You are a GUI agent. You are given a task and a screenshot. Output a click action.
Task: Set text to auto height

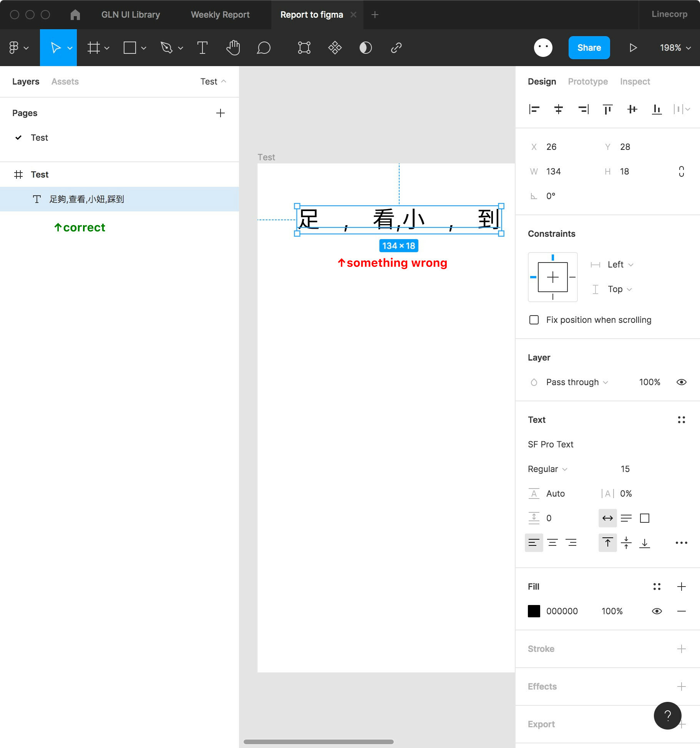click(x=626, y=518)
